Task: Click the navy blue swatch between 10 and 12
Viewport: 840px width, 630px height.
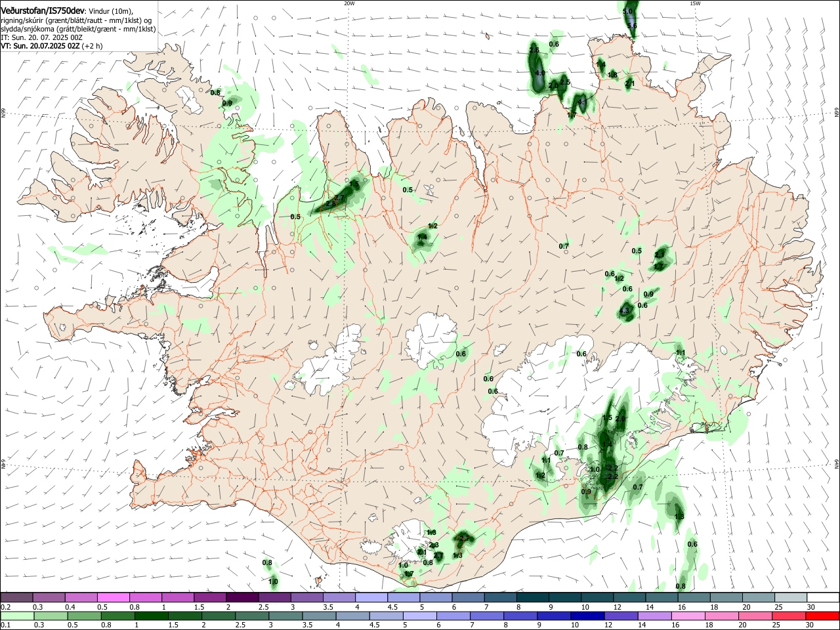Action: point(587,616)
